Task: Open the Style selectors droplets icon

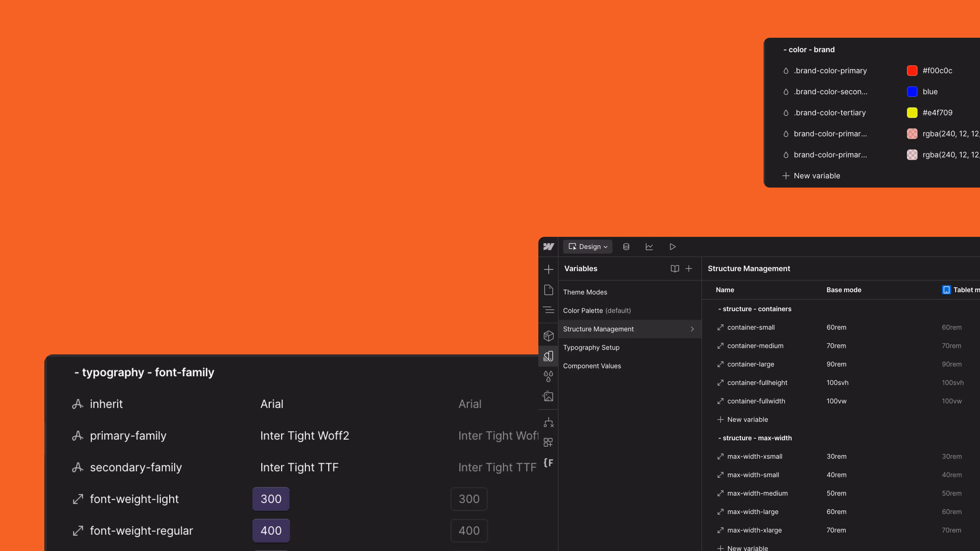Action: point(548,376)
